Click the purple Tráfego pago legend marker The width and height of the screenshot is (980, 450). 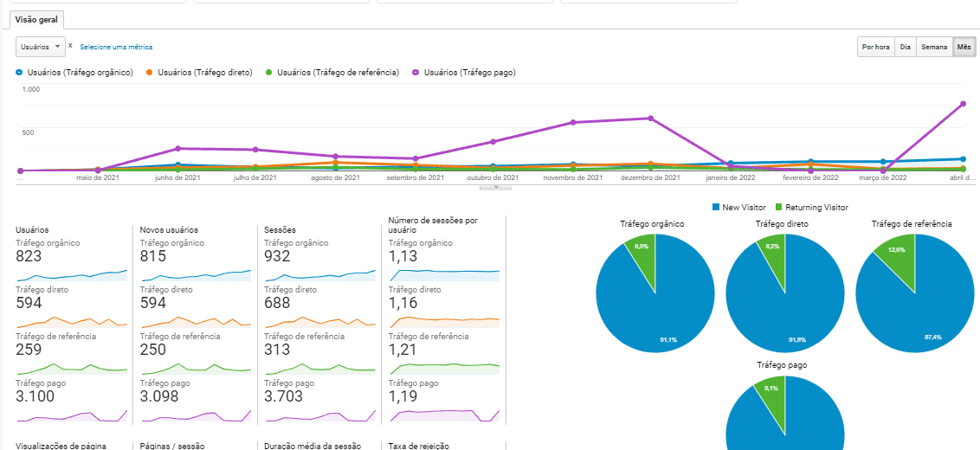tap(416, 73)
